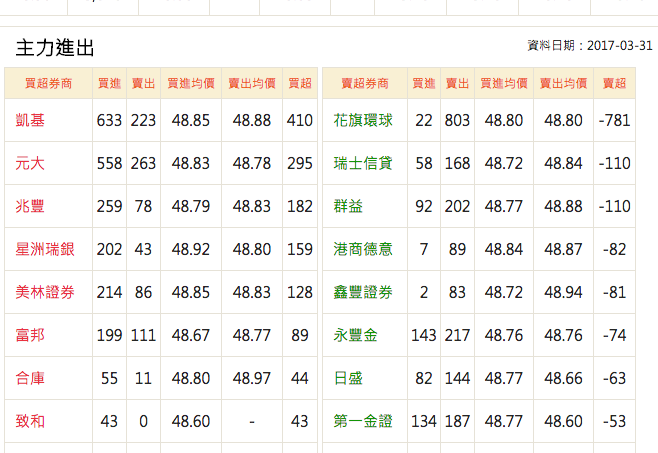Select 日盛 net sell value -63

(x=614, y=378)
